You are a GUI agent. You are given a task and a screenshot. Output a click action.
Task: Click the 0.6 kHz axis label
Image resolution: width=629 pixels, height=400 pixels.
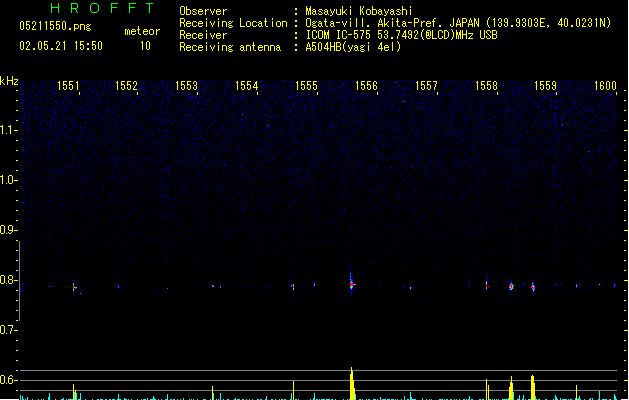(8, 380)
